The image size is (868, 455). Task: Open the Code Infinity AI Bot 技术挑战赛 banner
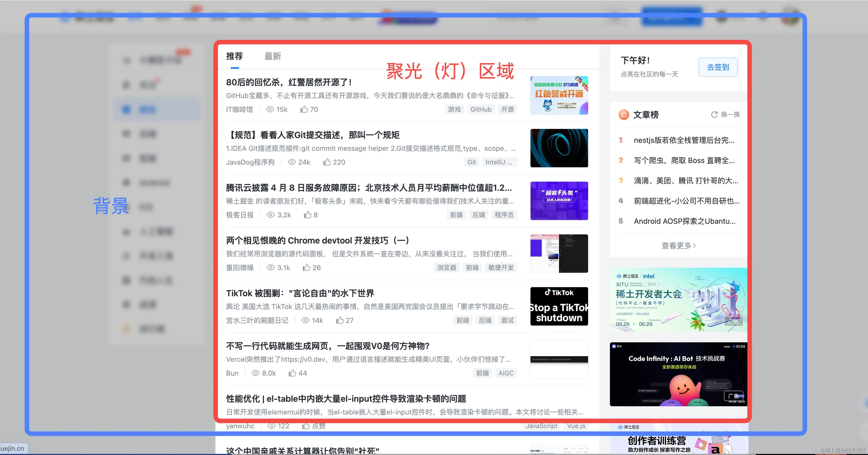tap(678, 374)
